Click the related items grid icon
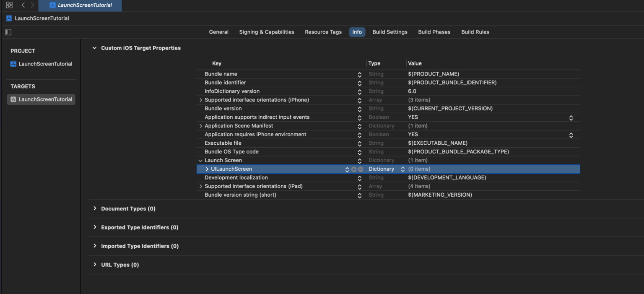Viewport: 644px width, 294px height. coord(9,5)
